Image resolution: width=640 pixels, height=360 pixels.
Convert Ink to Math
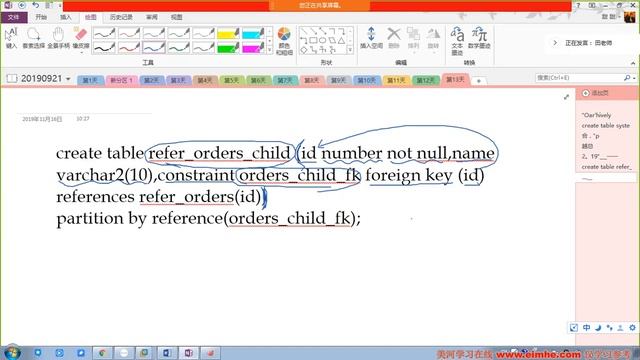click(x=479, y=38)
